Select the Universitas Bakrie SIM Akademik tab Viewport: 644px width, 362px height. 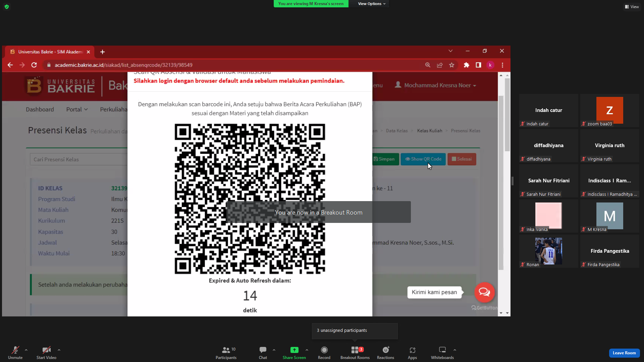click(50, 52)
